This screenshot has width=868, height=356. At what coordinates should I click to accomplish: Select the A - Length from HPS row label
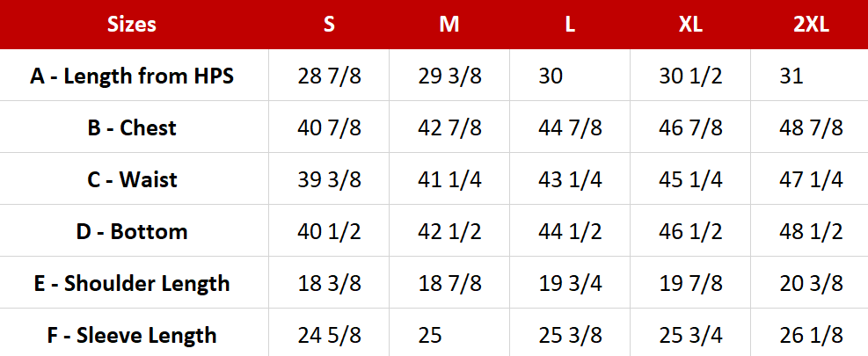tap(132, 76)
